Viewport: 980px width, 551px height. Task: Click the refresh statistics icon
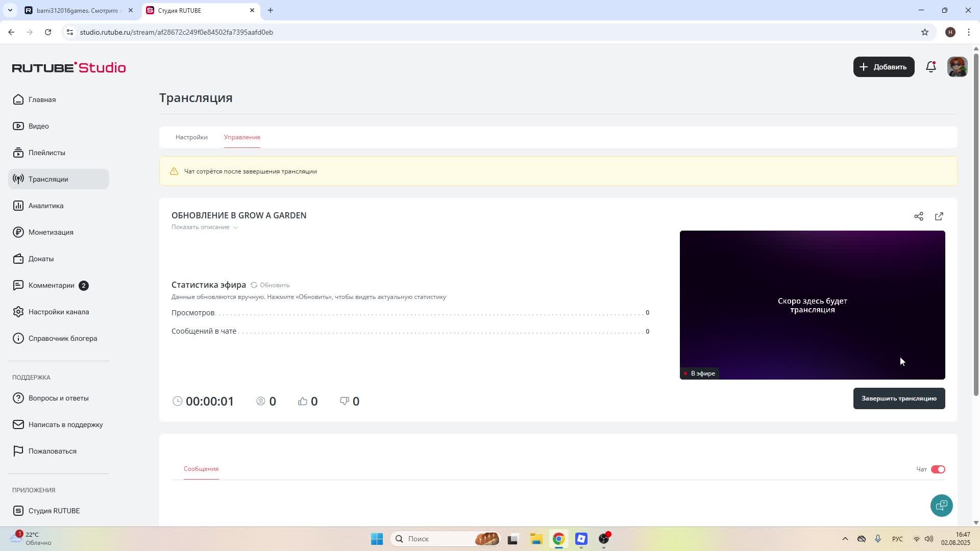[x=254, y=285]
